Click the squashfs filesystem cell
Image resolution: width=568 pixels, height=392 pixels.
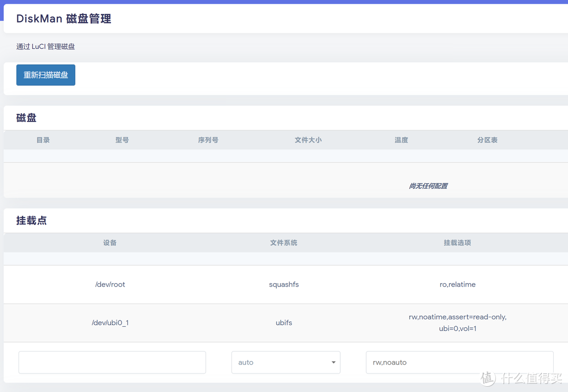pyautogui.click(x=283, y=284)
